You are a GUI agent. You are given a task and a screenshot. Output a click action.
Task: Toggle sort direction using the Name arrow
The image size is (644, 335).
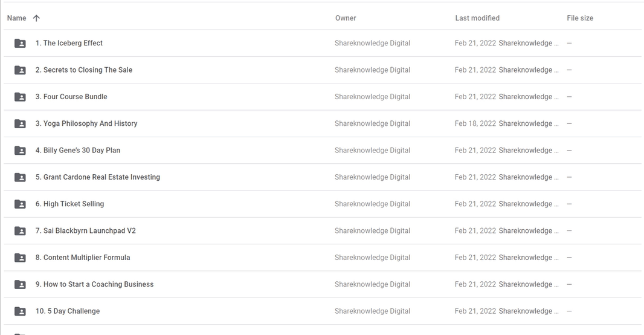pos(37,18)
